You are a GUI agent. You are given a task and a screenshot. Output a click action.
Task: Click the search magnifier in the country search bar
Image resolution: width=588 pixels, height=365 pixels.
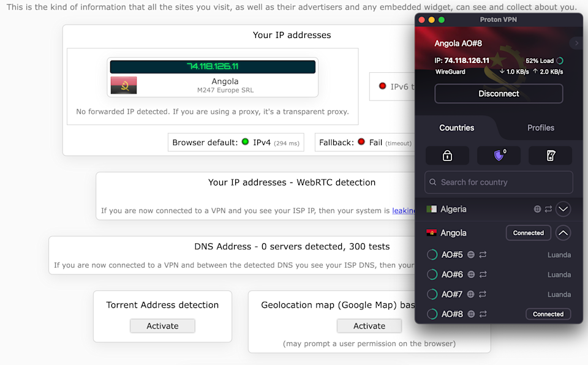click(433, 182)
